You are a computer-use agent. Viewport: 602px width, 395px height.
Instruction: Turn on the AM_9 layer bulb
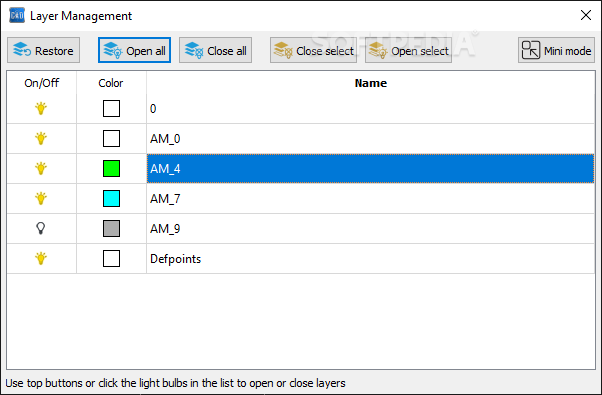click(x=41, y=228)
